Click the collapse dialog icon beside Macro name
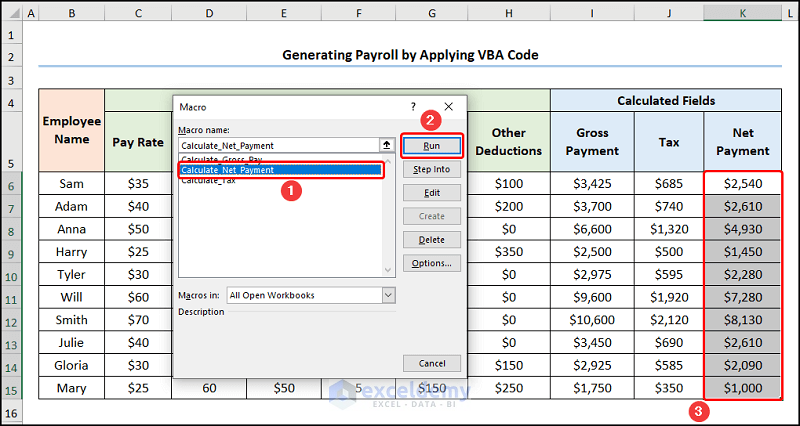800x426 pixels. [387, 145]
